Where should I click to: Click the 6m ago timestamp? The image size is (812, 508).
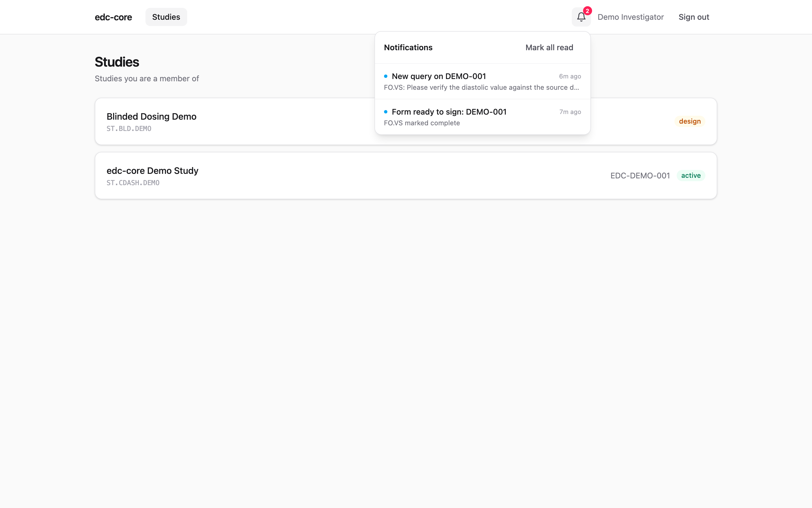pos(570,76)
